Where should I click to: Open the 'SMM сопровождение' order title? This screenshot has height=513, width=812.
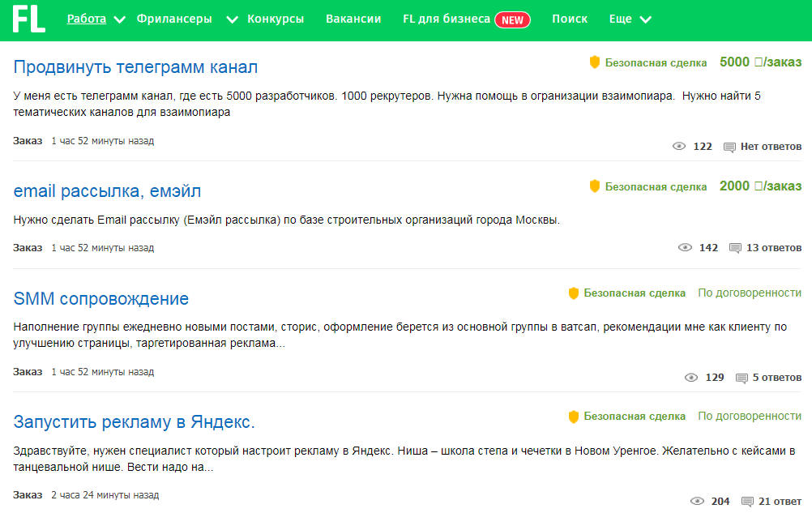tap(101, 298)
